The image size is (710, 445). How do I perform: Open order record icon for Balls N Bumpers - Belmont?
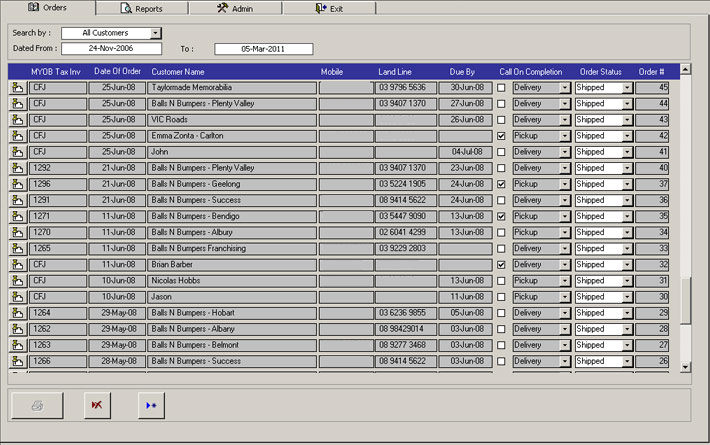[18, 345]
